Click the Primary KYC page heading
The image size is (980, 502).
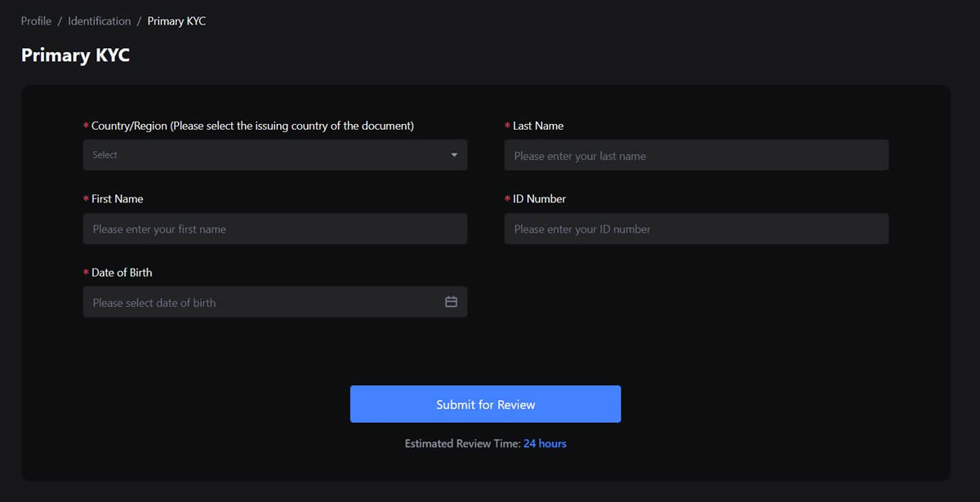click(x=75, y=56)
